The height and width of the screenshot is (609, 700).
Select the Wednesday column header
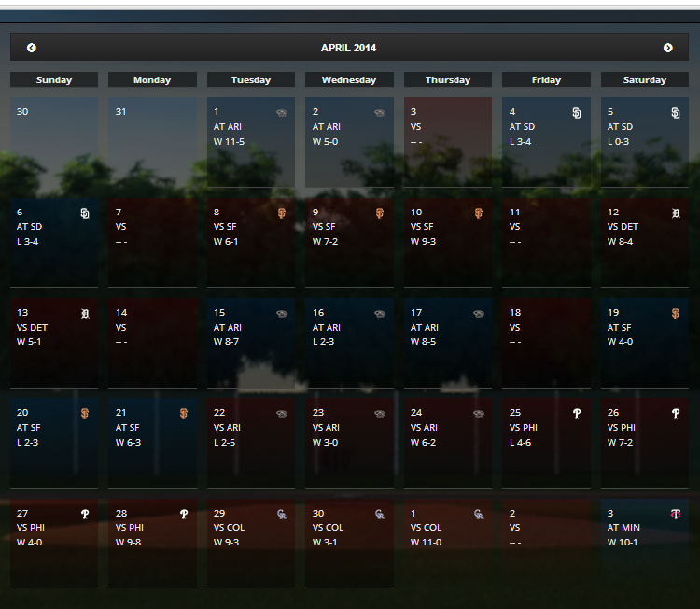click(349, 80)
